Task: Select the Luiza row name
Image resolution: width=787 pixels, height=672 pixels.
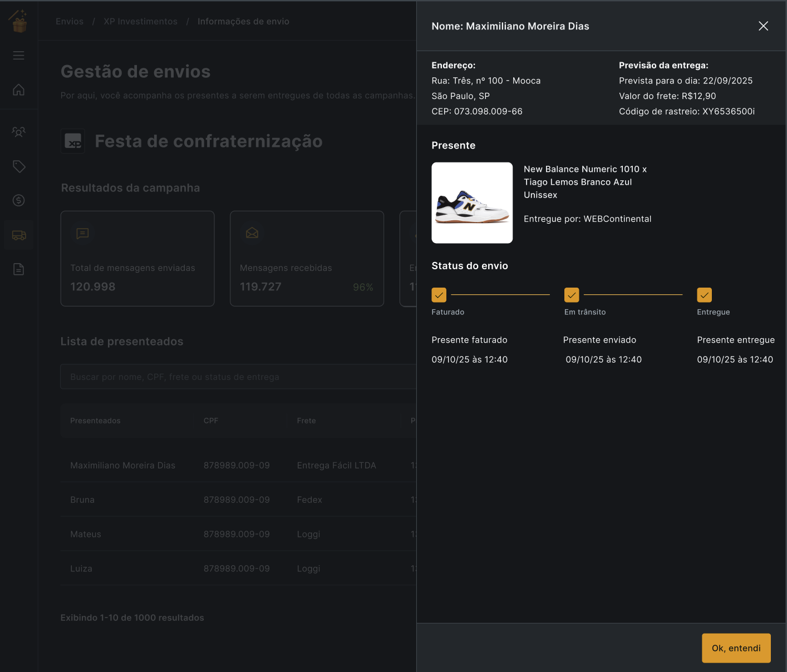Action: (x=81, y=569)
